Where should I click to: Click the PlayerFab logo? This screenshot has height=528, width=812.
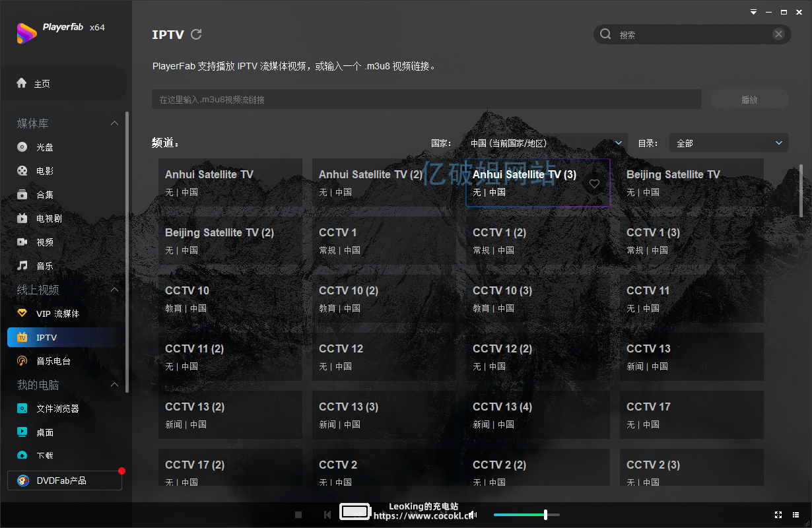click(26, 32)
